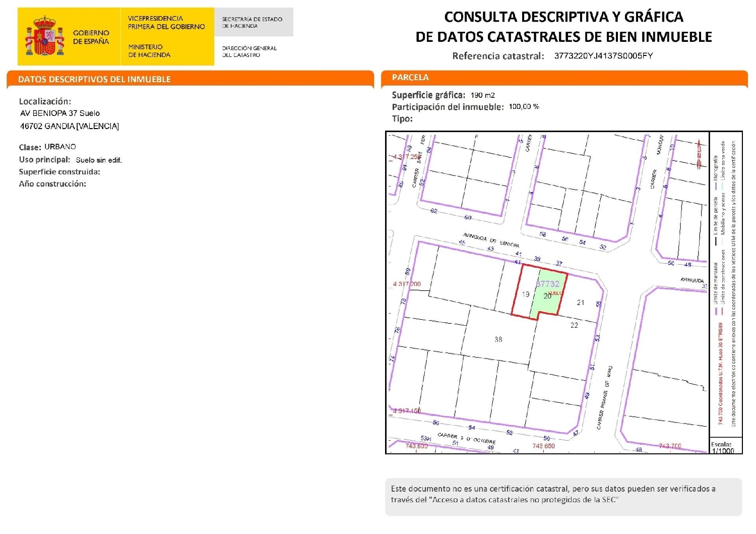Select the 'Suelo sin edif.' value
Screen dimensions: 756x534
(x=99, y=160)
